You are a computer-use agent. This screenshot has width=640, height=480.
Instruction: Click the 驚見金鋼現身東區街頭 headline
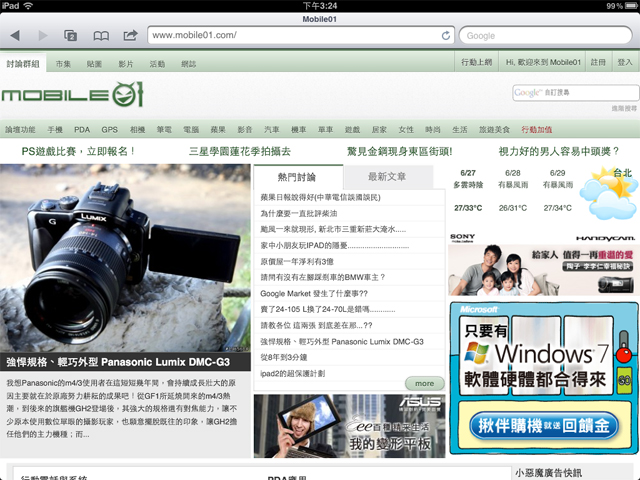coord(400,151)
